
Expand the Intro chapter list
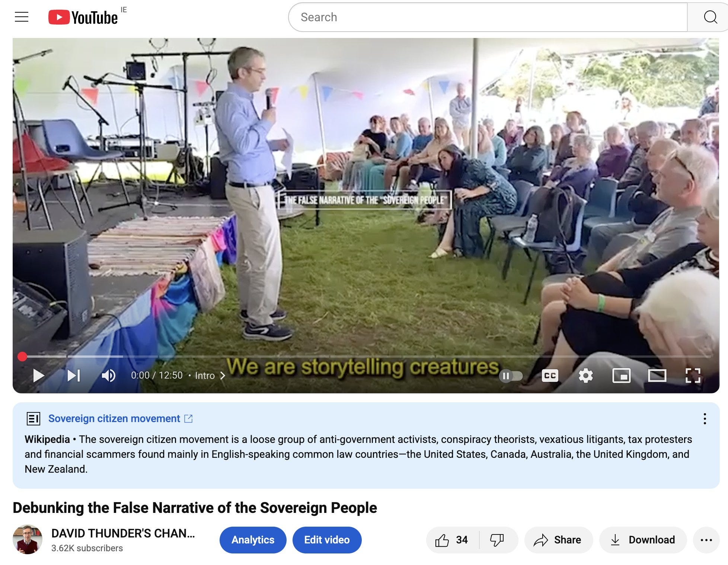point(210,376)
